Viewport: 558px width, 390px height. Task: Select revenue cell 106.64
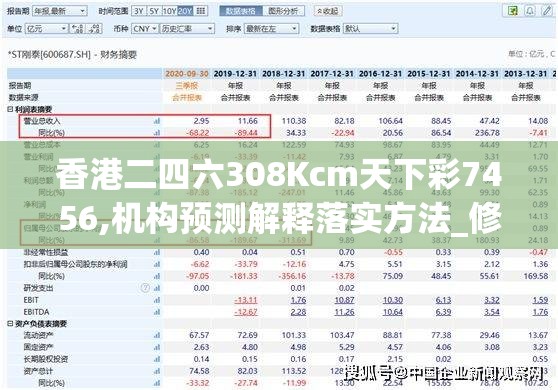(391, 121)
